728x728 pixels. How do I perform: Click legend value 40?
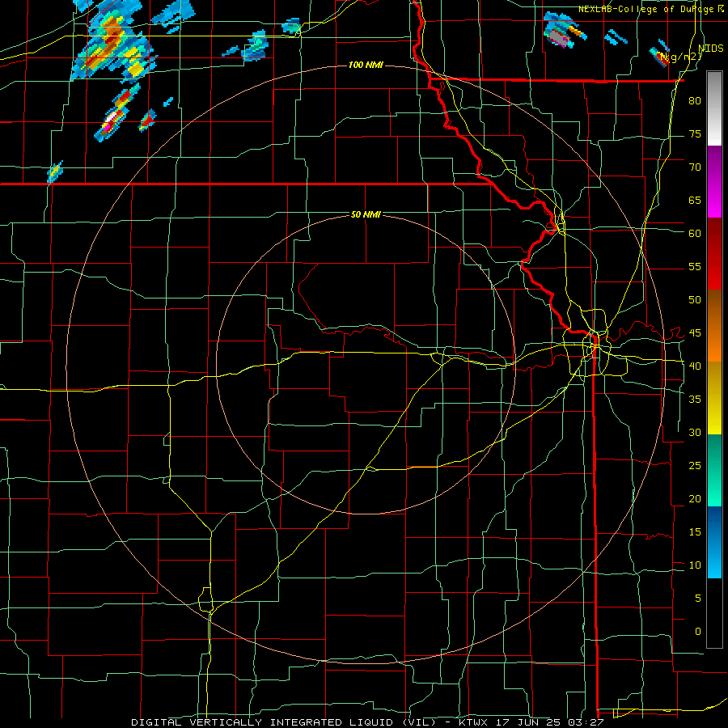695,366
